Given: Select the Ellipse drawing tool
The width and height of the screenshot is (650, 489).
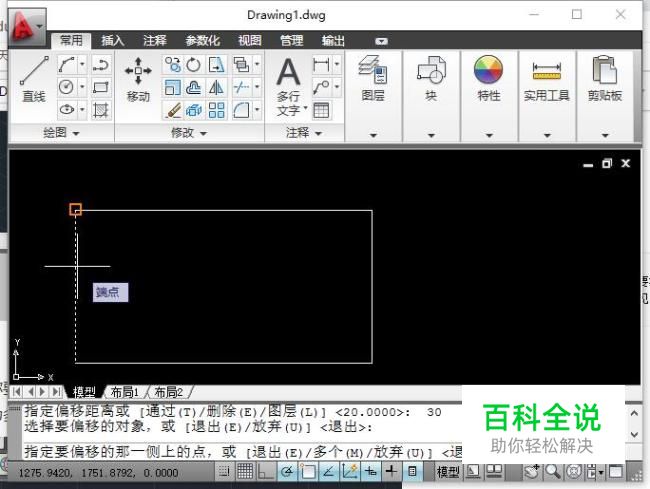Looking at the screenshot, I should (x=67, y=110).
